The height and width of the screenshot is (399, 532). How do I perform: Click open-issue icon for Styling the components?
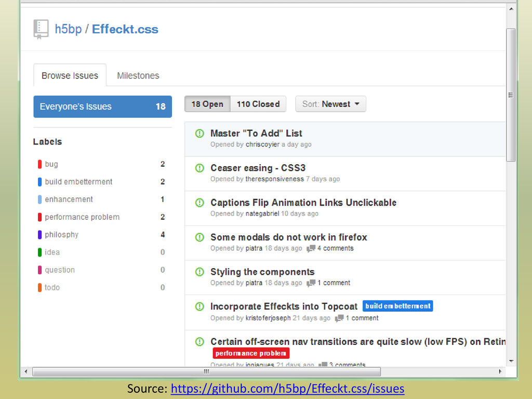click(x=199, y=272)
